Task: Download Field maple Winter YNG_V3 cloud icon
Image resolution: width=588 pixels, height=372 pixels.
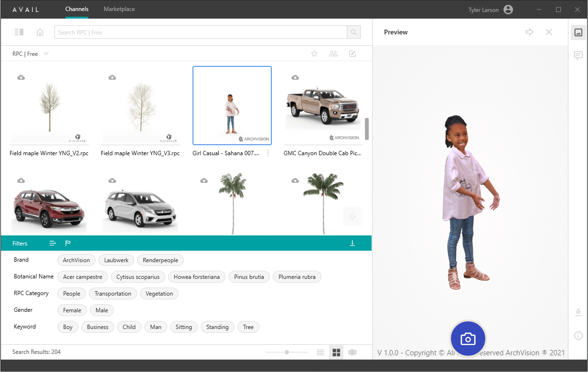Action: coord(112,77)
